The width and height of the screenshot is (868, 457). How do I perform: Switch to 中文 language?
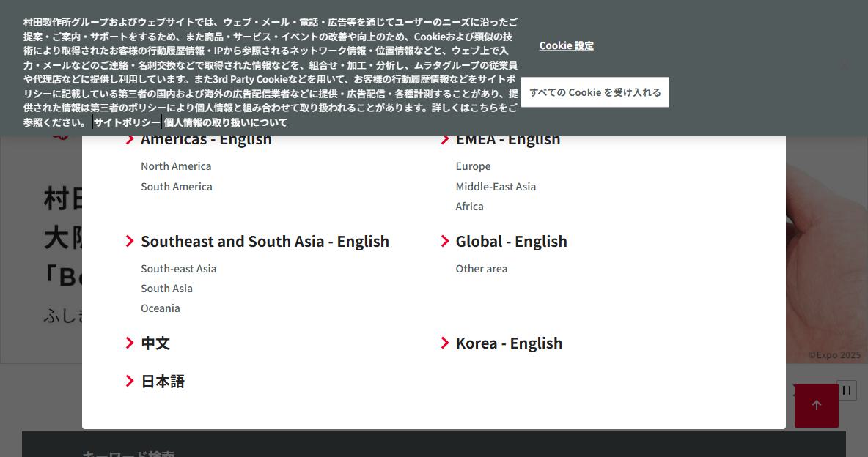click(155, 343)
